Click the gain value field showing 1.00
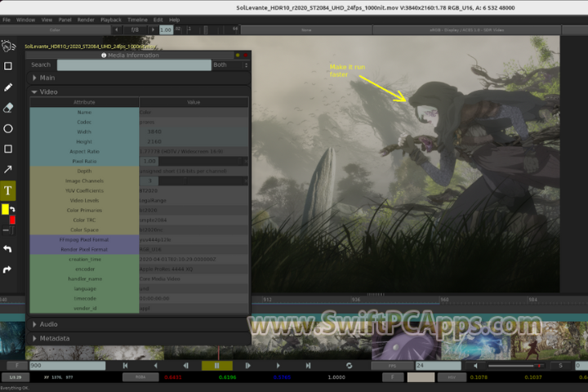Screen dimensions: 588x392 [x=166, y=29]
